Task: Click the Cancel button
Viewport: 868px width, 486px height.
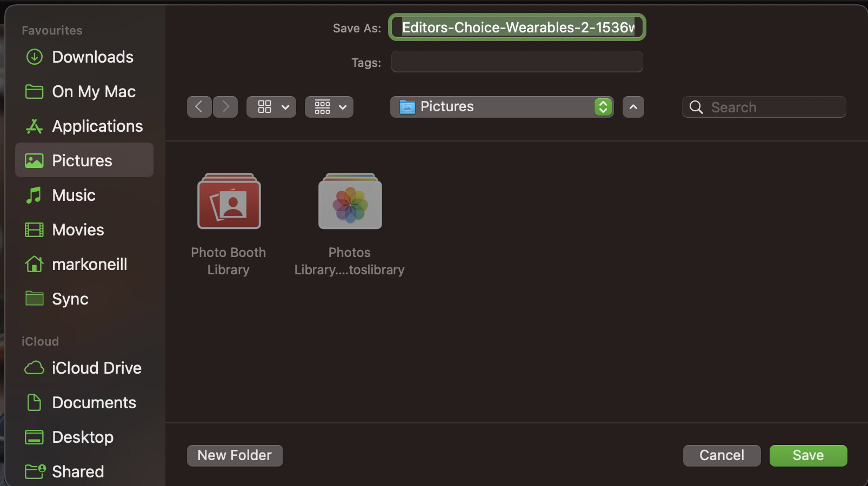Action: 722,455
